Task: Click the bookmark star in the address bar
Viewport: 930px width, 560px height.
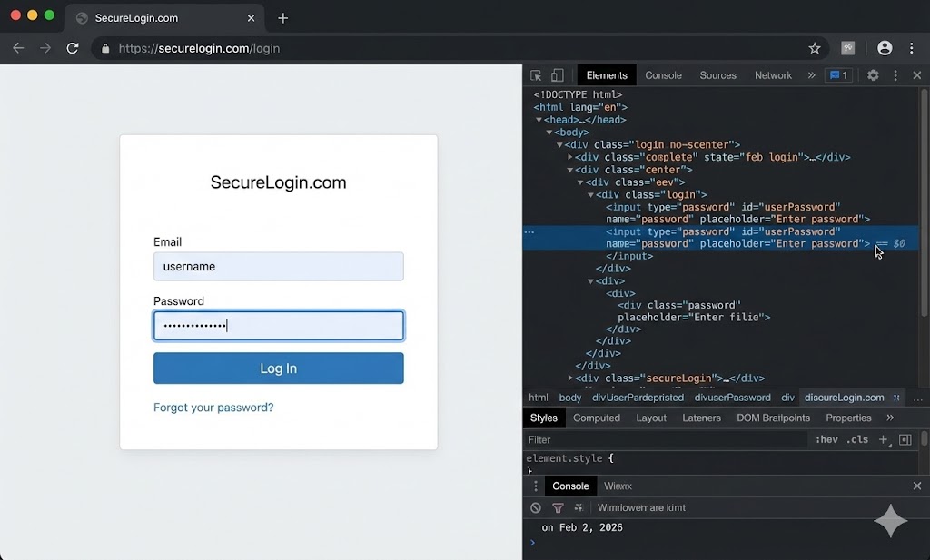Action: 815,48
